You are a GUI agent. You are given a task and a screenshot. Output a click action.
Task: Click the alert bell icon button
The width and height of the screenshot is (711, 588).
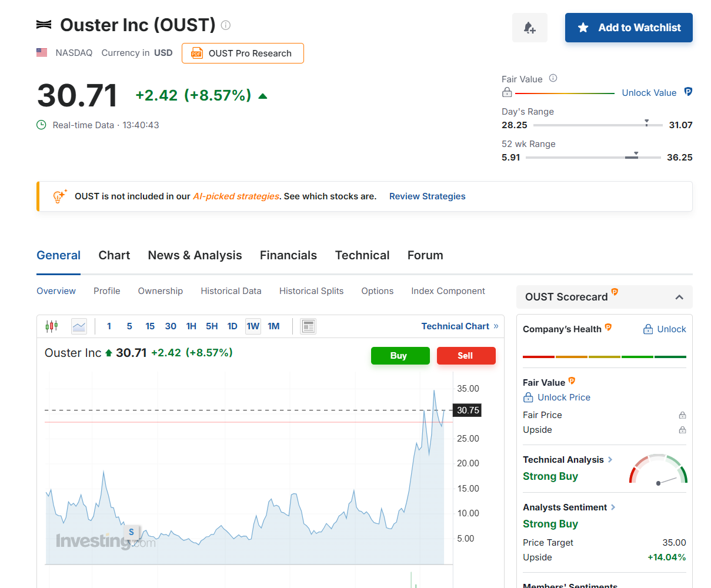click(x=529, y=28)
